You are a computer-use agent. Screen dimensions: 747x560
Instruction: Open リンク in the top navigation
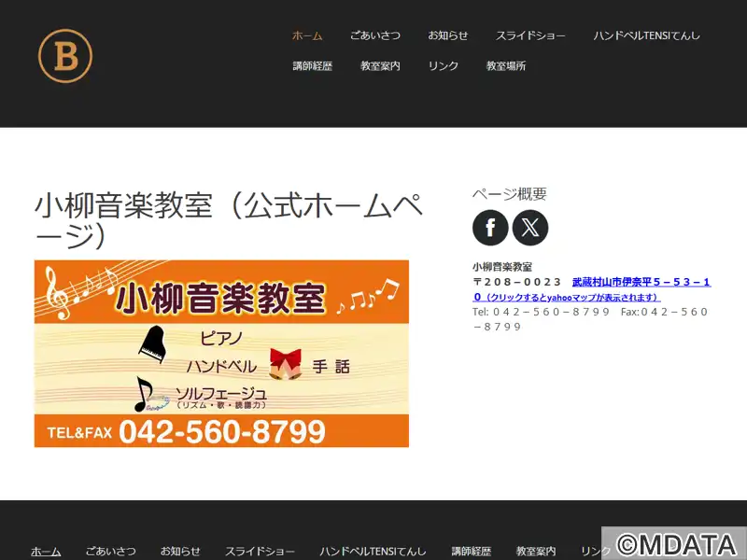[x=443, y=65]
